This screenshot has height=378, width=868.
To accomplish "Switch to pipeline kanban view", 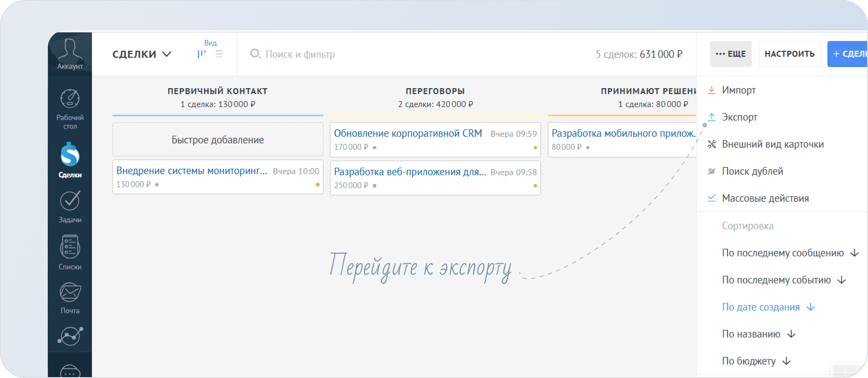I will point(201,54).
